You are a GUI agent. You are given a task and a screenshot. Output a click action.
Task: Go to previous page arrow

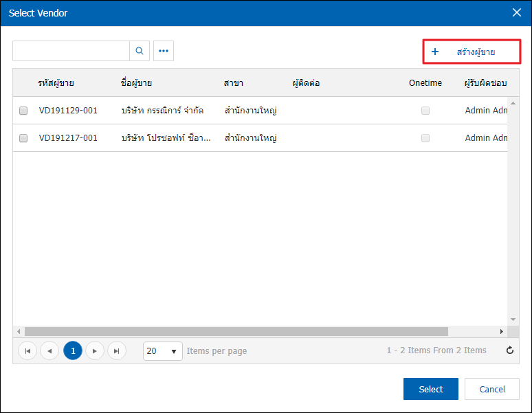click(49, 350)
